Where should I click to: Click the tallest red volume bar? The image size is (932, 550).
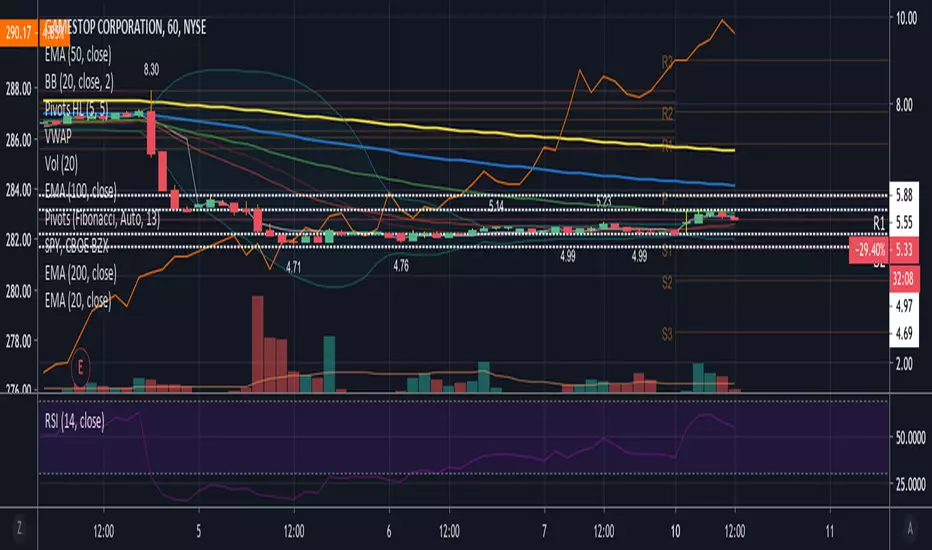257,344
